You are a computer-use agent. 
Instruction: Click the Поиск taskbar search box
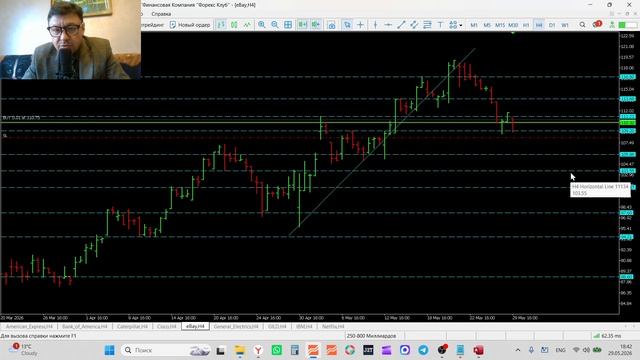tap(165, 350)
